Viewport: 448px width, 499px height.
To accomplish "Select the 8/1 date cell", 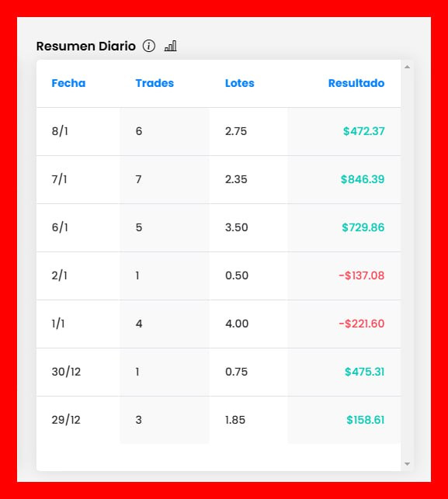I will (x=60, y=131).
